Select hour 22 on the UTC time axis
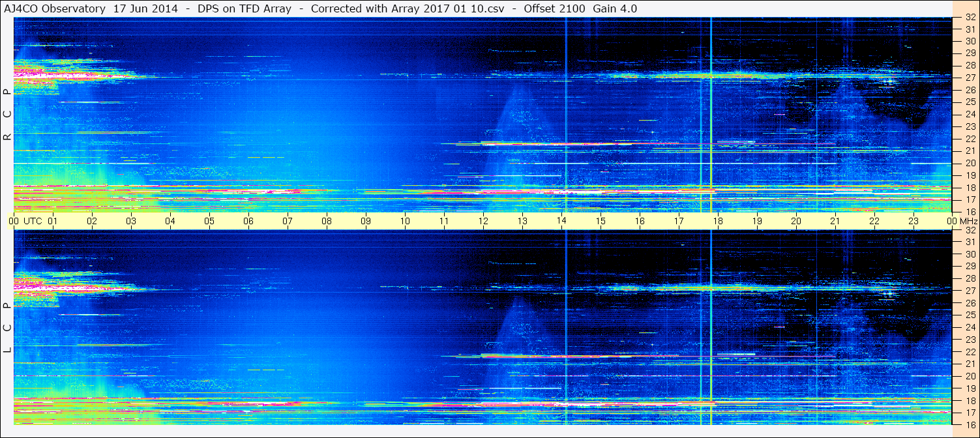 click(x=874, y=221)
